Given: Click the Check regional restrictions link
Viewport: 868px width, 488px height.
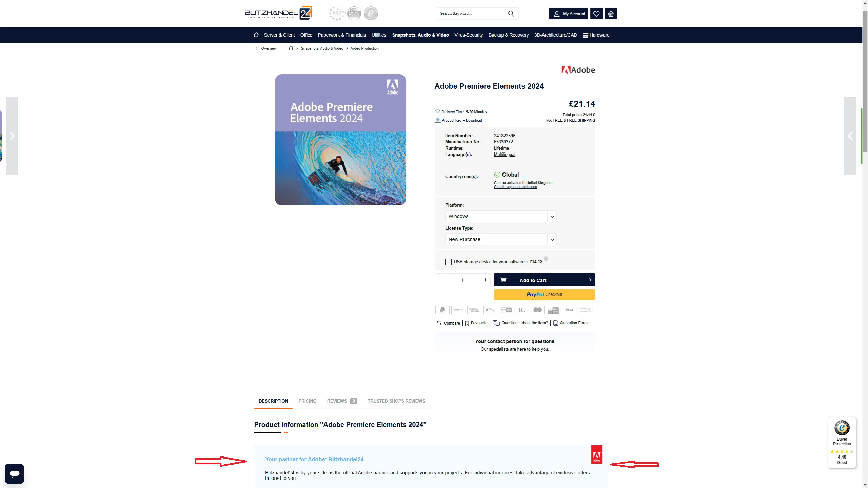Looking at the screenshot, I should pos(515,187).
